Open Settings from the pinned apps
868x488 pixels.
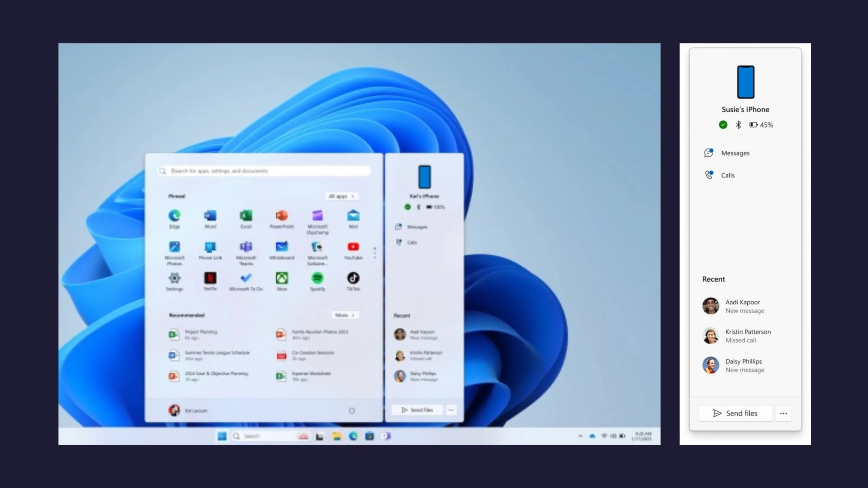[174, 282]
